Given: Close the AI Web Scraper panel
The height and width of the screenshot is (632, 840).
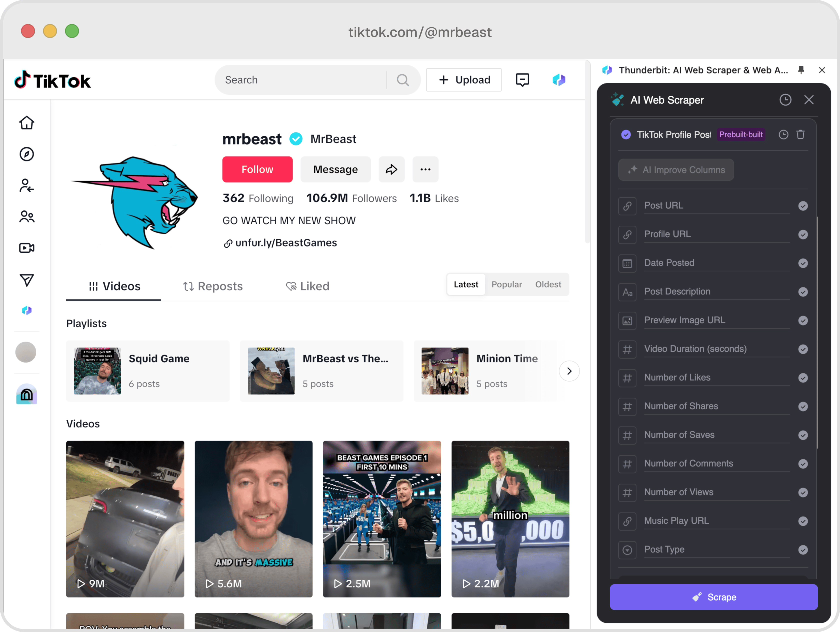Looking at the screenshot, I should (x=809, y=100).
